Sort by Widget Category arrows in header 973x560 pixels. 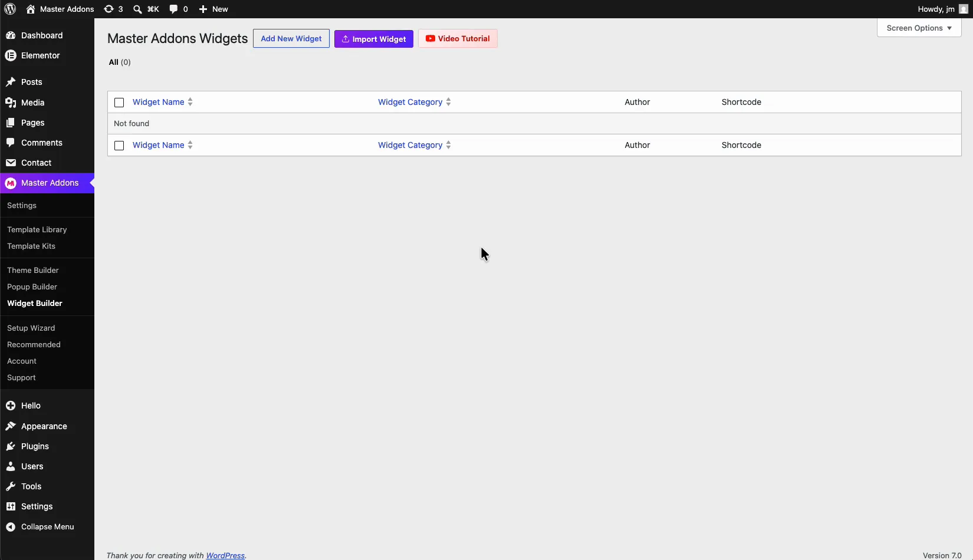[448, 102]
